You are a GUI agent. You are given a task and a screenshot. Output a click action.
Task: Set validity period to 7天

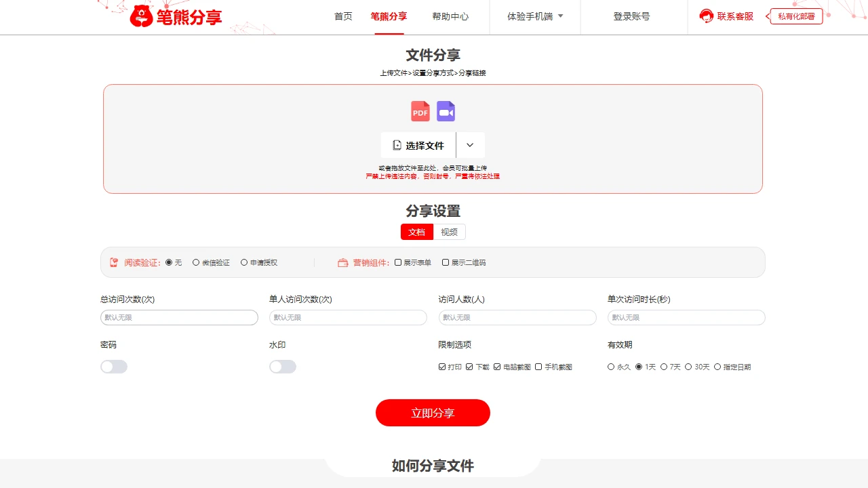point(664,367)
